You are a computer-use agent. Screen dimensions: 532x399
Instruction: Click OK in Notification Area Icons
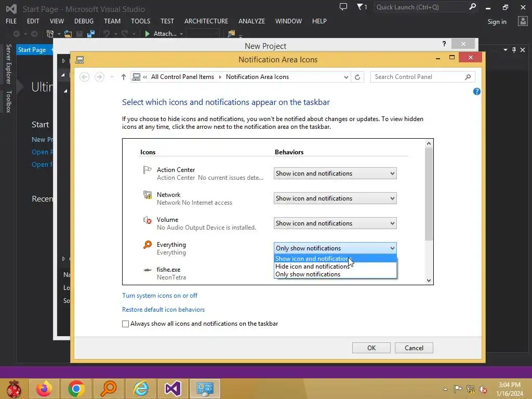[x=371, y=348]
